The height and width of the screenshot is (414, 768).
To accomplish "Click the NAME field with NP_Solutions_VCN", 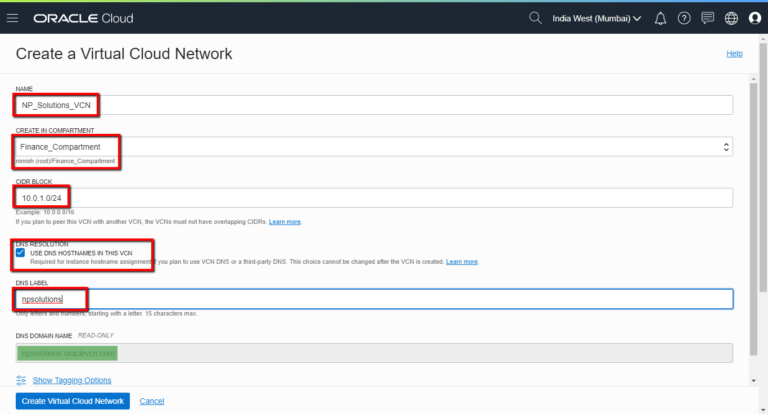I will (374, 105).
